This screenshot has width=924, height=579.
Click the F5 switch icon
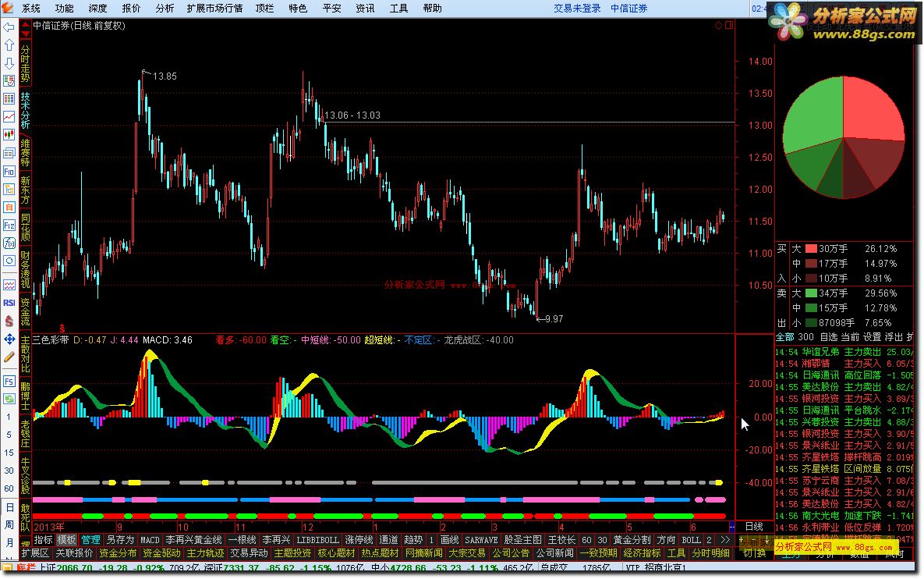(9, 381)
